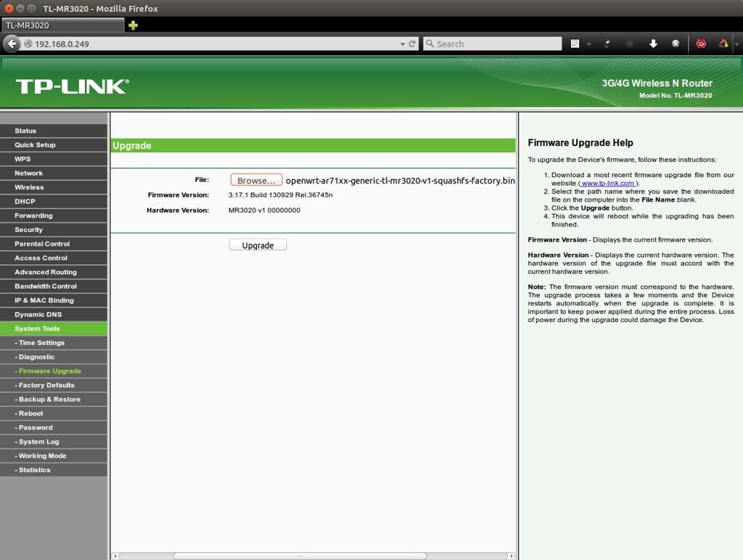Screen dimensions: 743x560
Task: Click the search magnifier icon
Action: click(430, 44)
